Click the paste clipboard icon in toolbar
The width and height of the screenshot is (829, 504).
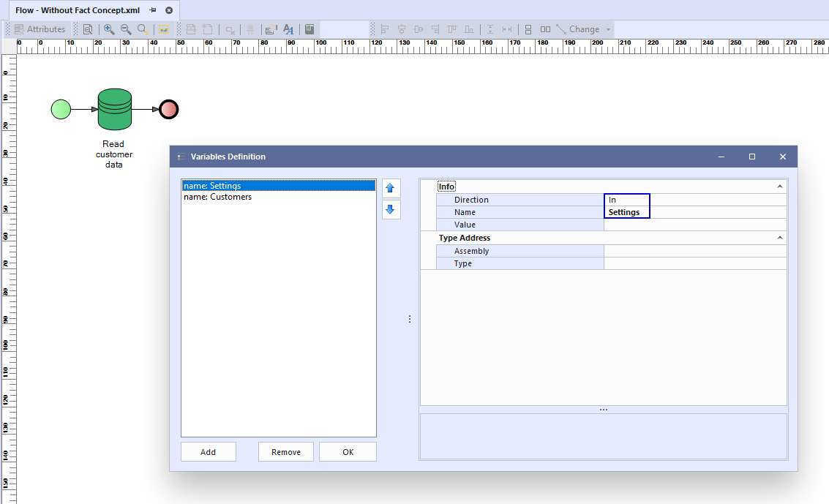pos(208,29)
